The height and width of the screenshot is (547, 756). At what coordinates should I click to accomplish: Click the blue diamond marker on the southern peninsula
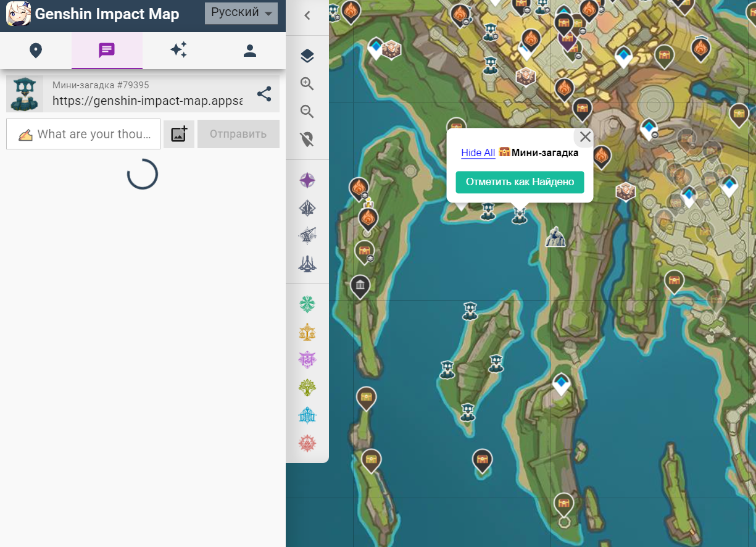(x=561, y=383)
